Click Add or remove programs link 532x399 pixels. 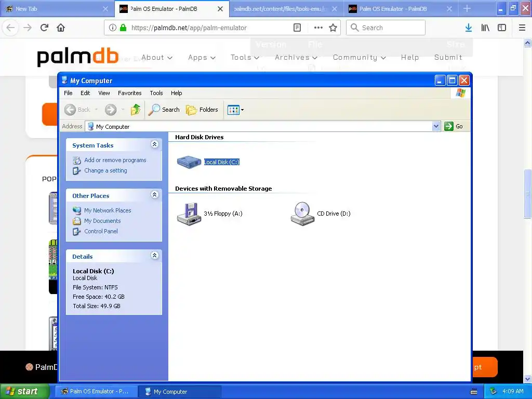tap(115, 160)
